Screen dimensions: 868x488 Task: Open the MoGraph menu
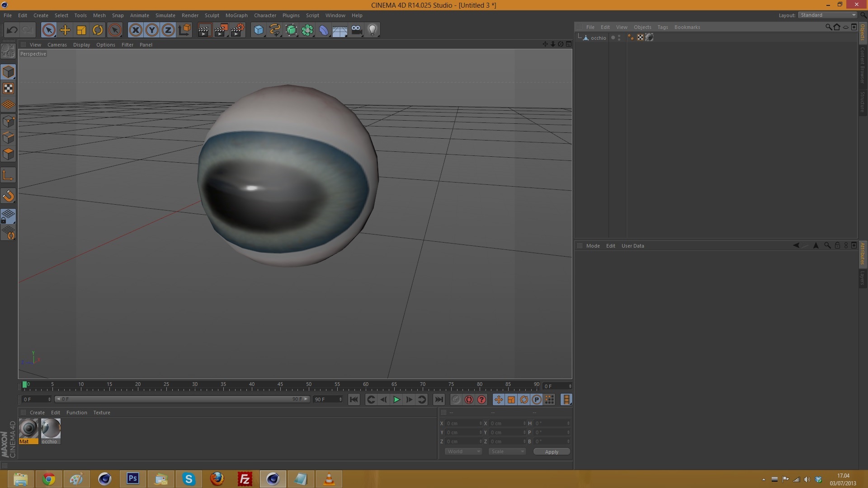click(236, 15)
